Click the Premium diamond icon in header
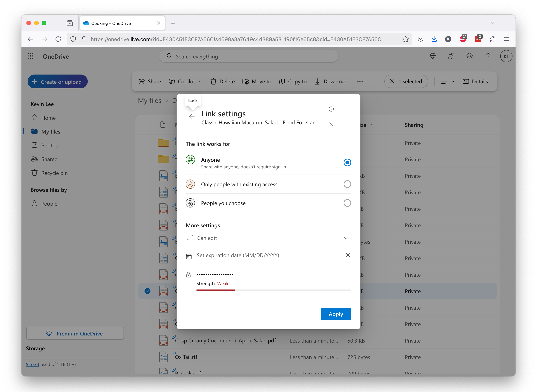Viewport: 537px width, 392px height. 433,56
